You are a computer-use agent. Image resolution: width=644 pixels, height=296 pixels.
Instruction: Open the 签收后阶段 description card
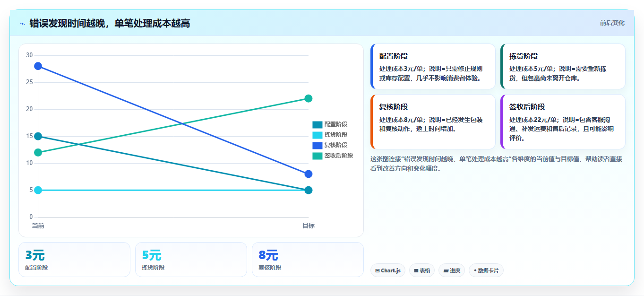[563, 122]
